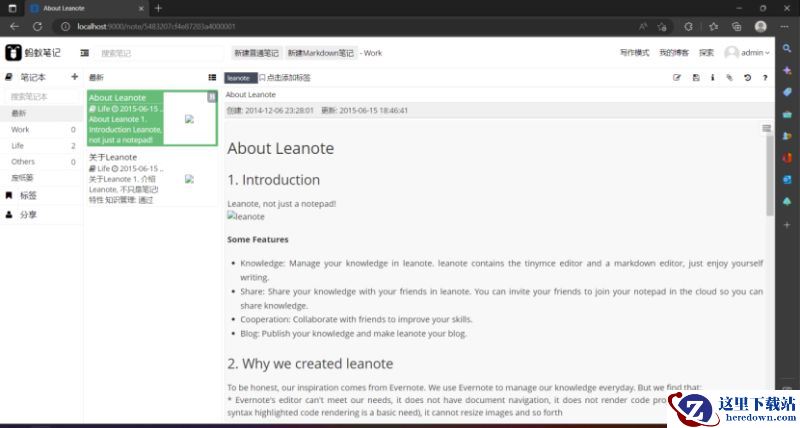The image size is (800, 428).
Task: Open help with the question mark icon
Action: 765,78
